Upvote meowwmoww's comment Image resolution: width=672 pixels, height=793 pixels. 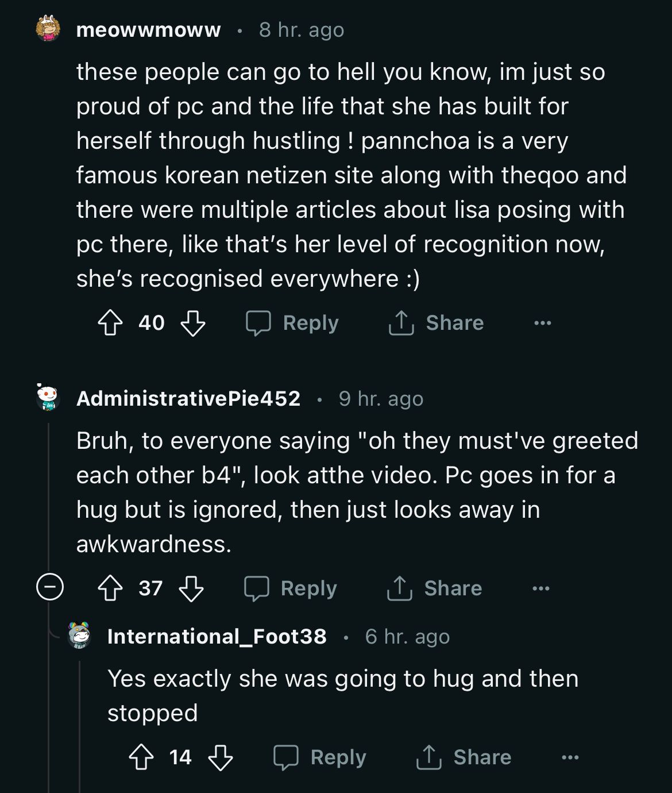click(110, 323)
